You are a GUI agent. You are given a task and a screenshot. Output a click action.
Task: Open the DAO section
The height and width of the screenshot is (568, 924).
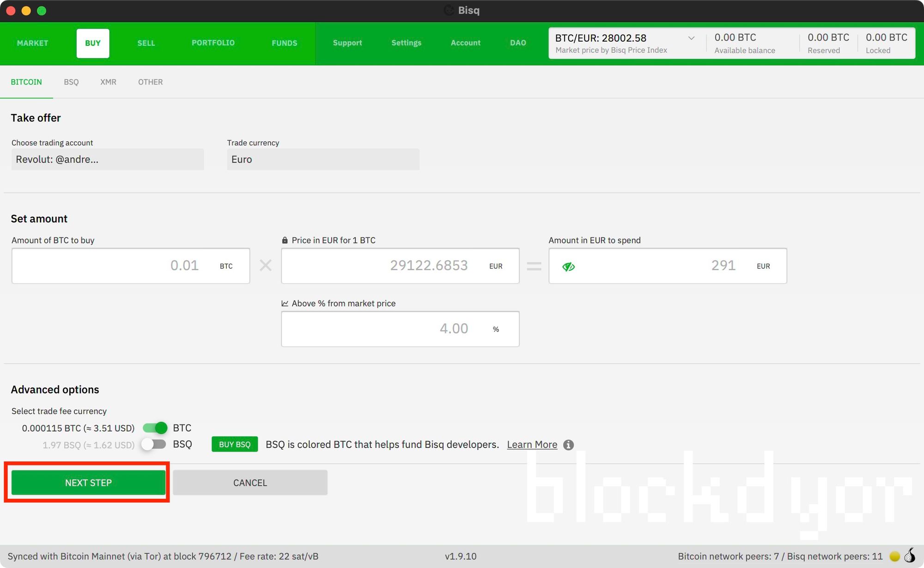[518, 43]
